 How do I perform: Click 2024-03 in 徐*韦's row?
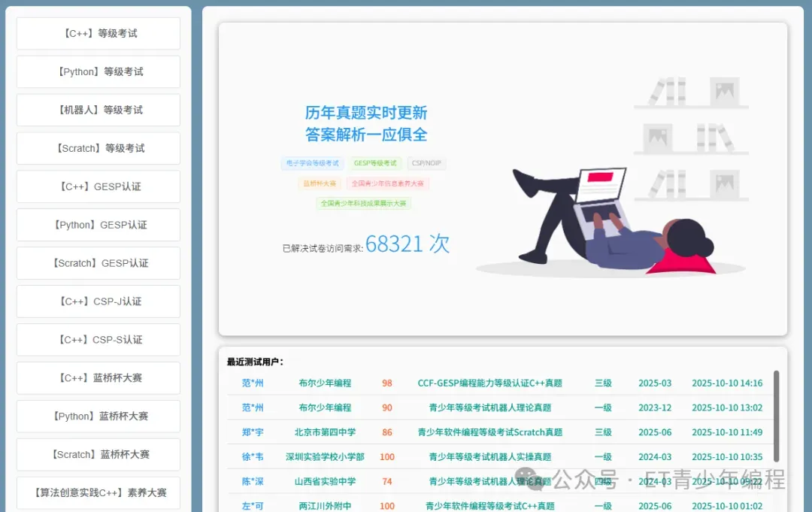655,456
